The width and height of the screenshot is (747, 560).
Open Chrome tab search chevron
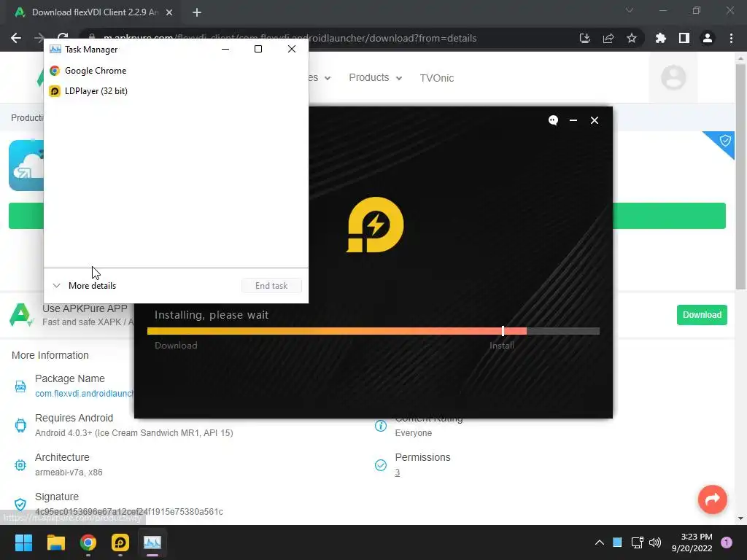629,10
